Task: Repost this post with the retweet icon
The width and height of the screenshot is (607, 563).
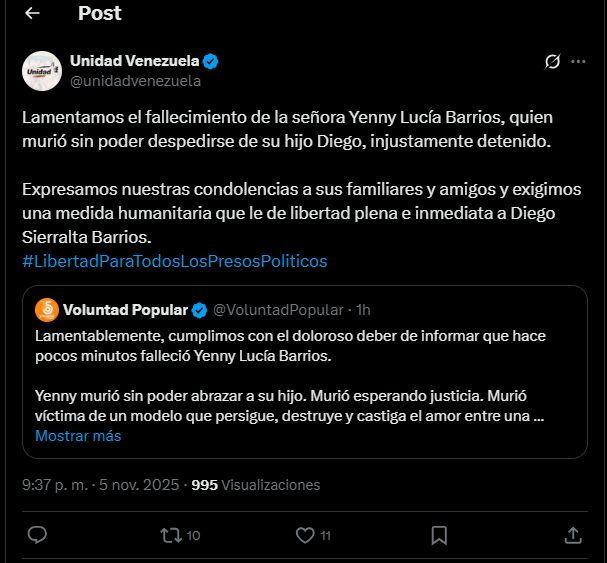Action: pos(171,535)
